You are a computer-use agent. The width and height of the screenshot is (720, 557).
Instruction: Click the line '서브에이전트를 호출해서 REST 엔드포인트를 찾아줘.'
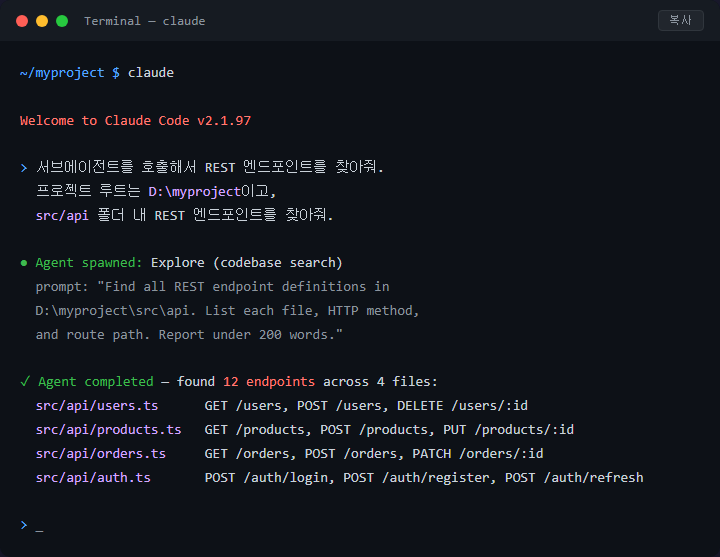(209, 167)
